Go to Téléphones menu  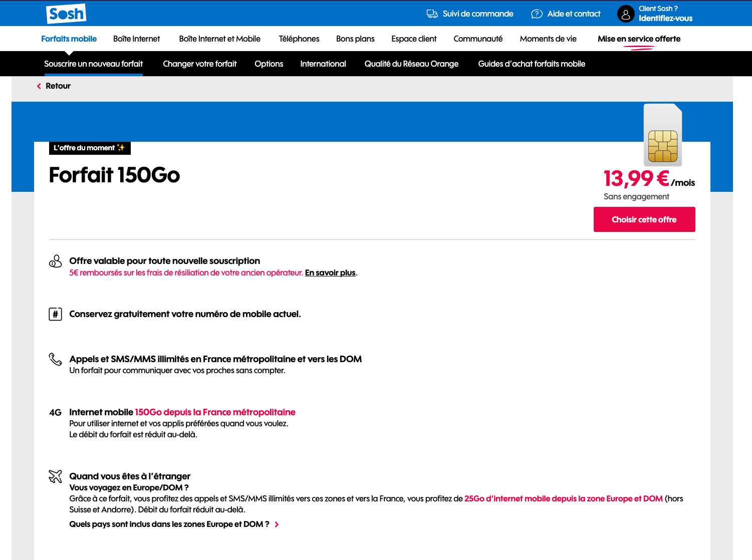299,39
